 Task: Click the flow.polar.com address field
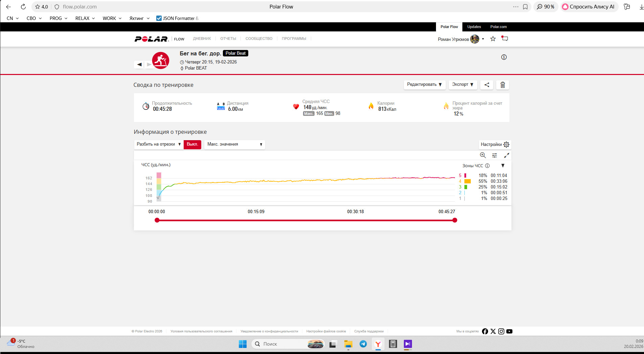click(x=80, y=7)
